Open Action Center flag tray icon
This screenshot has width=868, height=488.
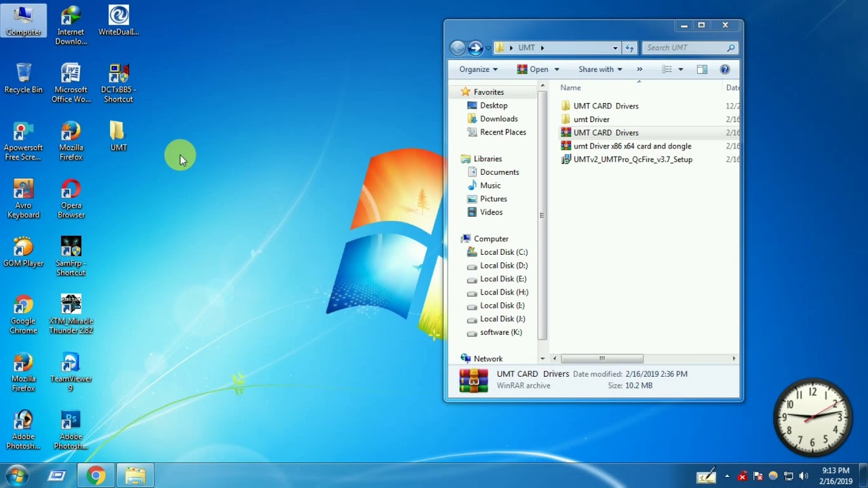pyautogui.click(x=757, y=476)
